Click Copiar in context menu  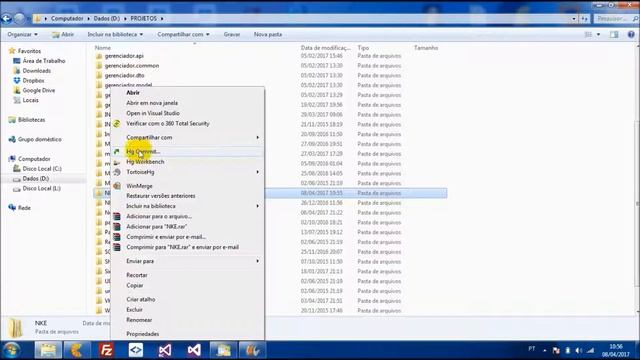click(135, 285)
